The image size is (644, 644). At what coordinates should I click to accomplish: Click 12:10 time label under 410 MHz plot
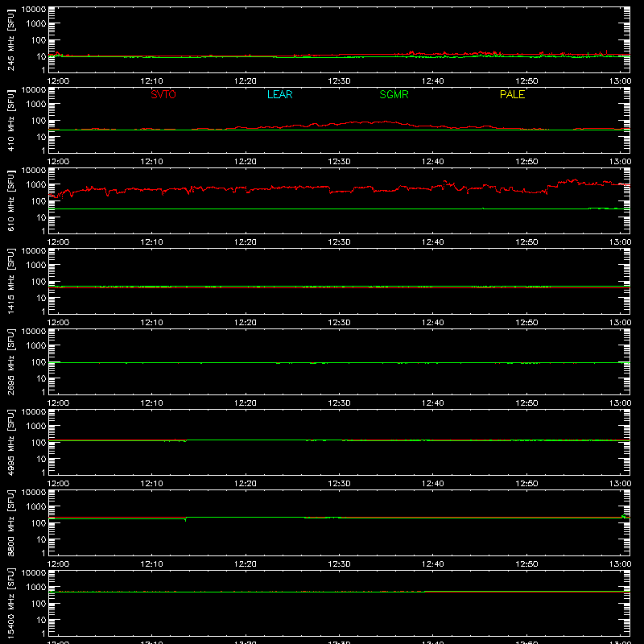pos(151,162)
